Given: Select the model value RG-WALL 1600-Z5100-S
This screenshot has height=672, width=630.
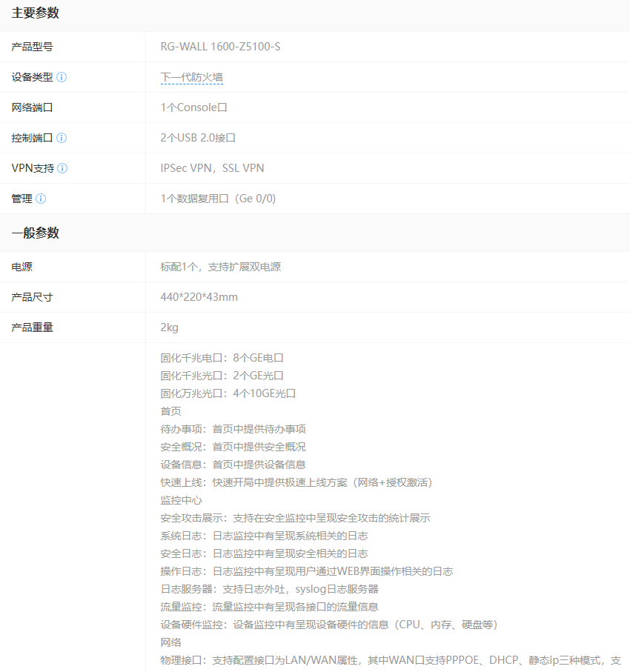Looking at the screenshot, I should pos(220,46).
